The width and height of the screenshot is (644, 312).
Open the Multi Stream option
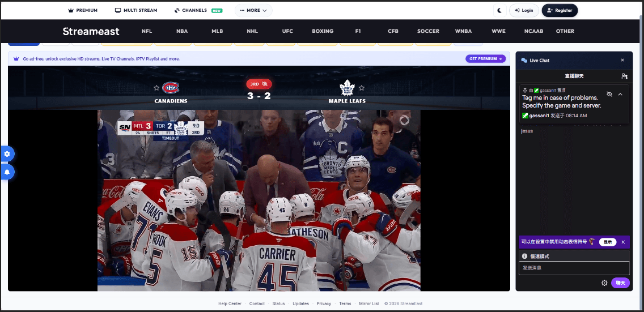(136, 10)
